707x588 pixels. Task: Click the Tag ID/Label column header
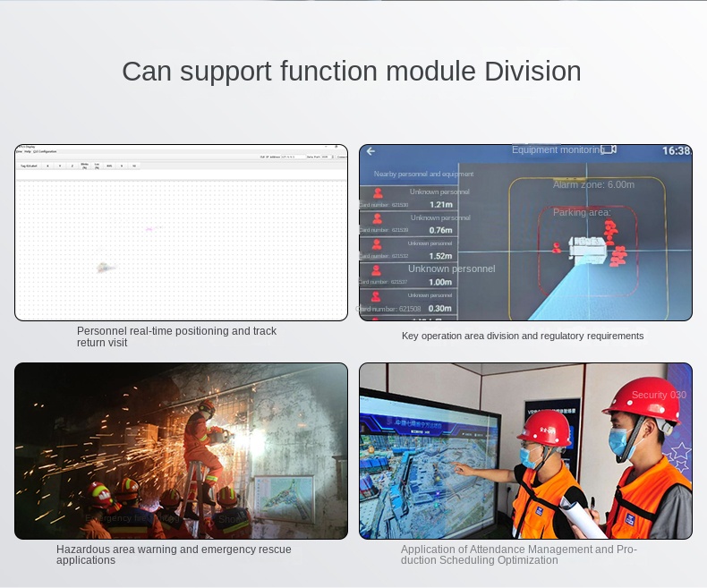[30, 166]
